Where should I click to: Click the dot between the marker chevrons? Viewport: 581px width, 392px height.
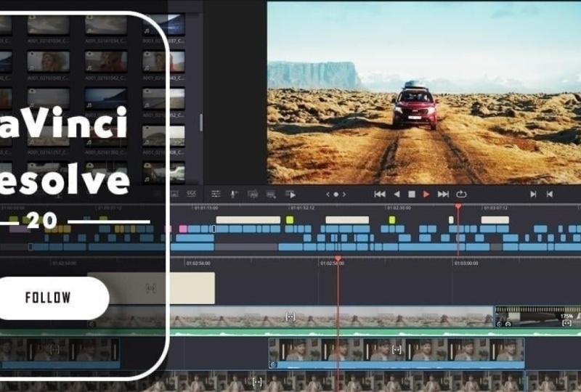pos(336,194)
